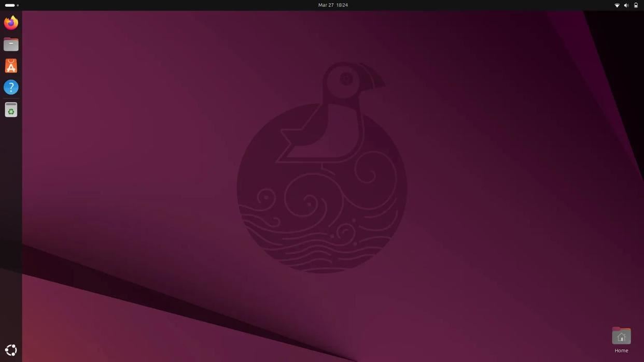Click the volume control in the tray
Screen dimensions: 644x362
click(x=626, y=5)
